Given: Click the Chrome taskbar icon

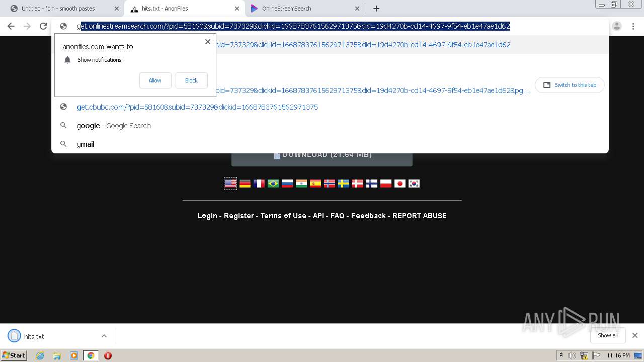Looking at the screenshot, I should 91,355.
